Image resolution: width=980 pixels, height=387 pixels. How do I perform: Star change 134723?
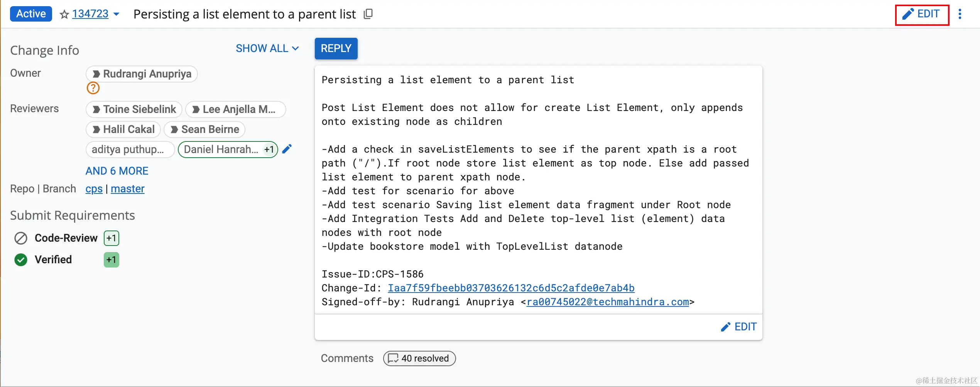pos(64,15)
